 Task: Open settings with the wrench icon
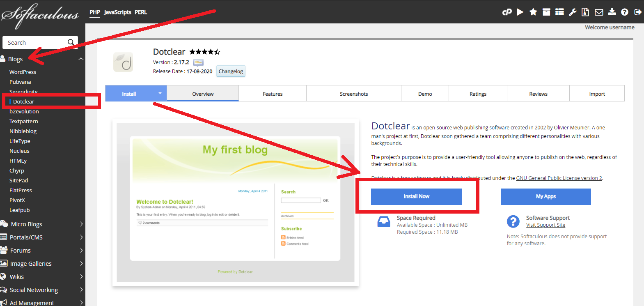click(x=573, y=12)
